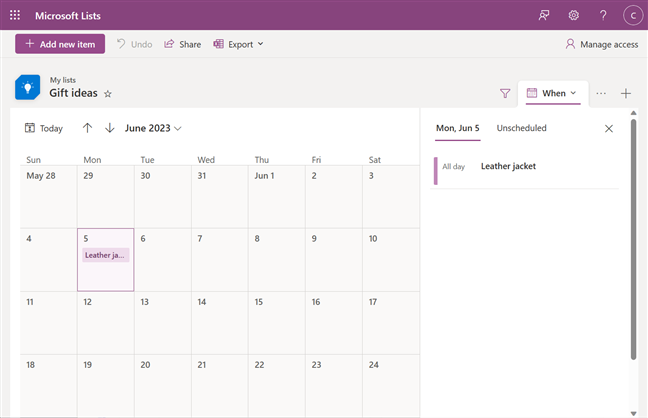
Task: Open the app launcher waffle icon
Action: (x=15, y=15)
